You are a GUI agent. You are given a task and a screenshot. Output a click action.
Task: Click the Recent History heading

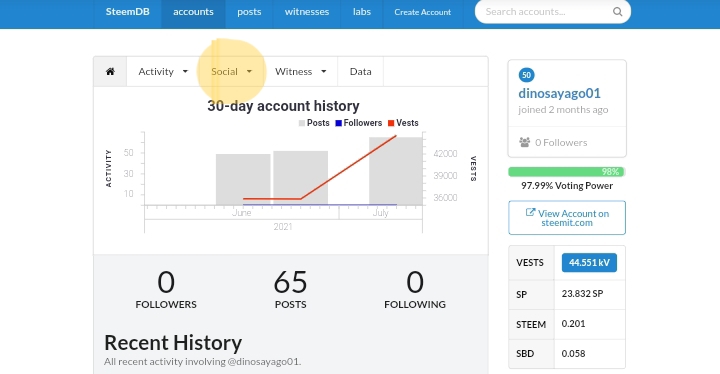click(x=173, y=343)
